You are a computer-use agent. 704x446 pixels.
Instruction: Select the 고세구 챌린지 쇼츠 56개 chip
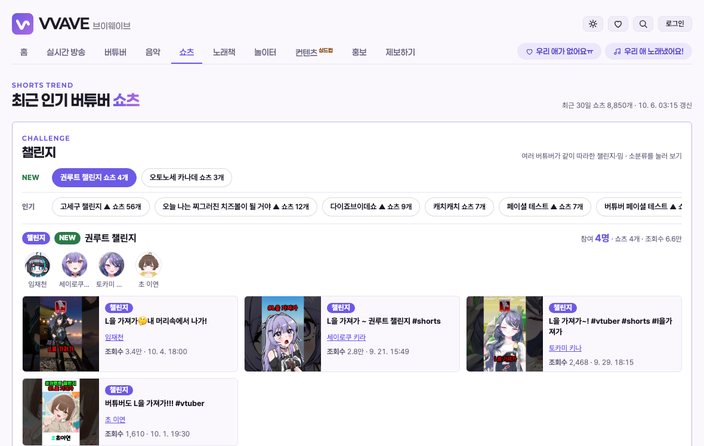(101, 207)
